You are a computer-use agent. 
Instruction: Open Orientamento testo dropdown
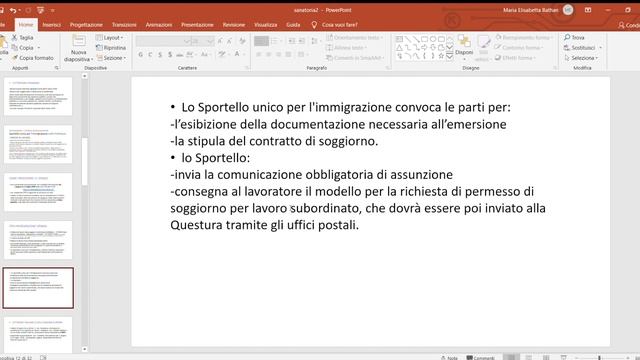(x=354, y=38)
